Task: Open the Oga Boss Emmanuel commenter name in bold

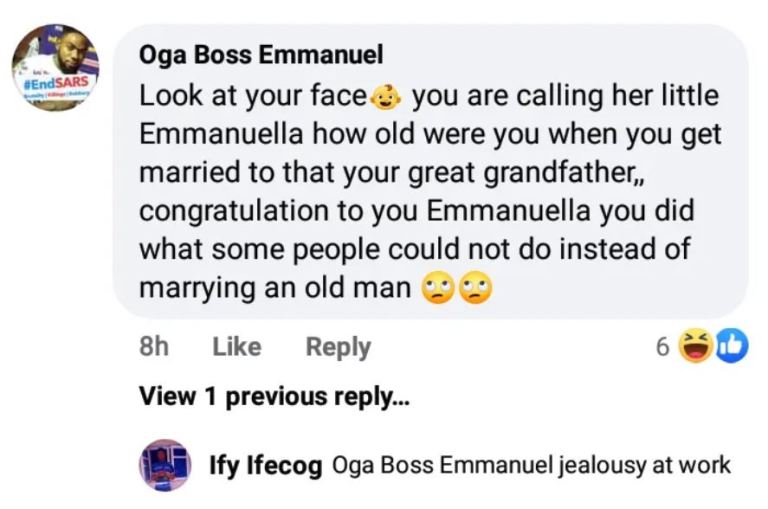Action: pos(261,56)
